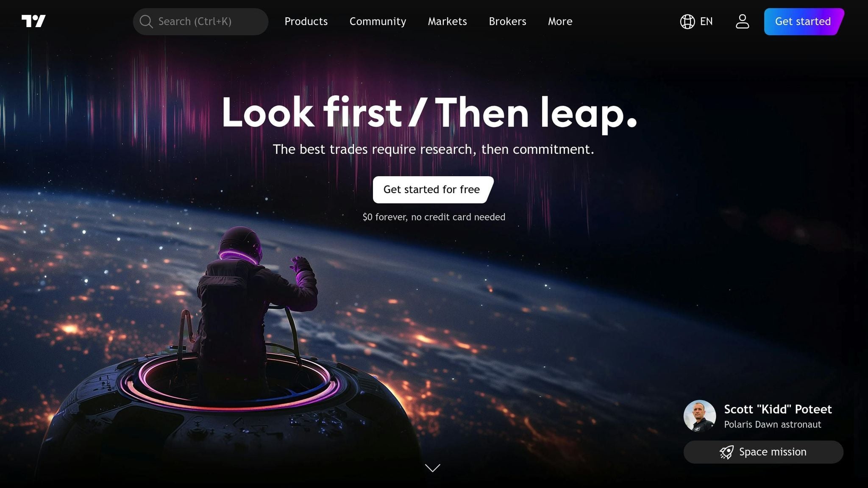Click Get started for free button
Viewport: 868px width, 488px height.
pos(433,189)
